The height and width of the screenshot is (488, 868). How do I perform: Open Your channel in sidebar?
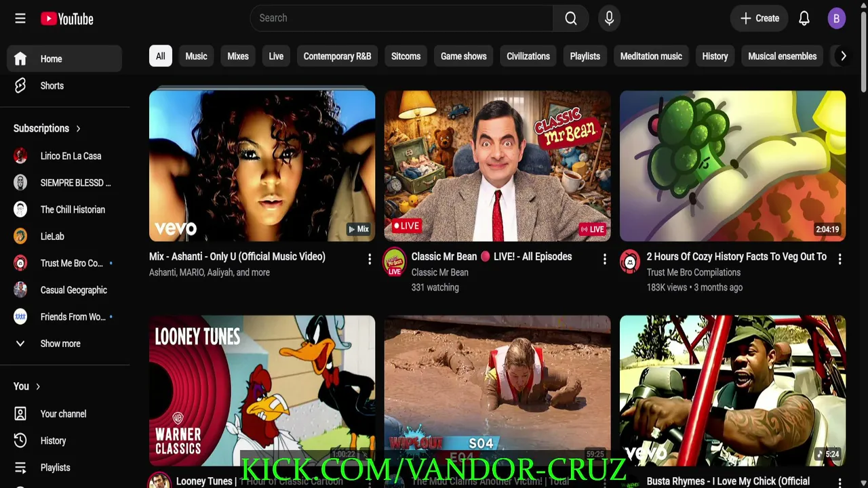click(x=64, y=413)
